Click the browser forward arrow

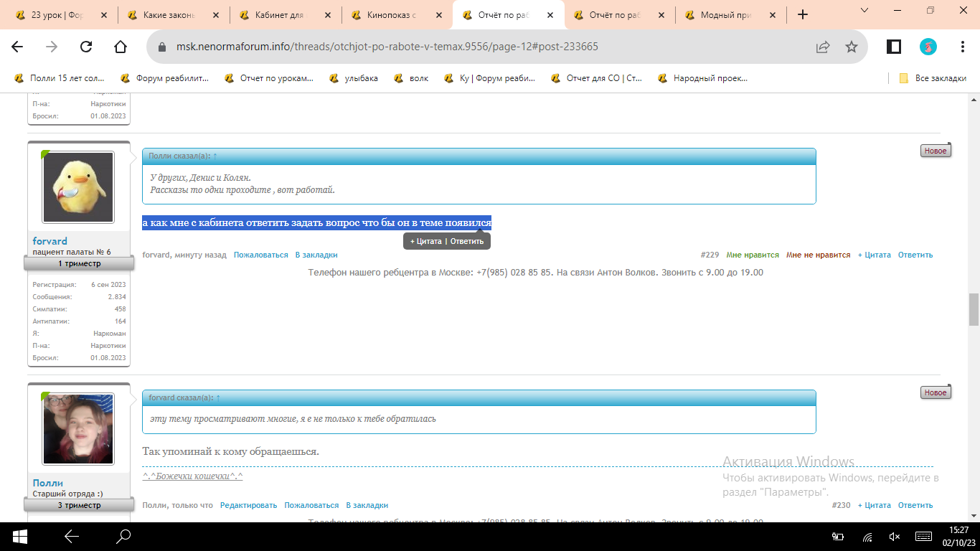(x=52, y=47)
